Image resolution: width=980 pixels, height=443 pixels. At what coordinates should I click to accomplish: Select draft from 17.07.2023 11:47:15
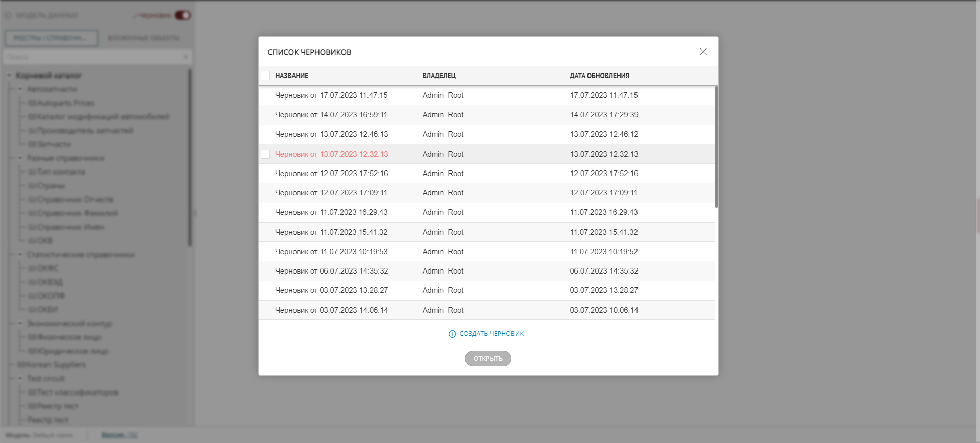pos(331,95)
